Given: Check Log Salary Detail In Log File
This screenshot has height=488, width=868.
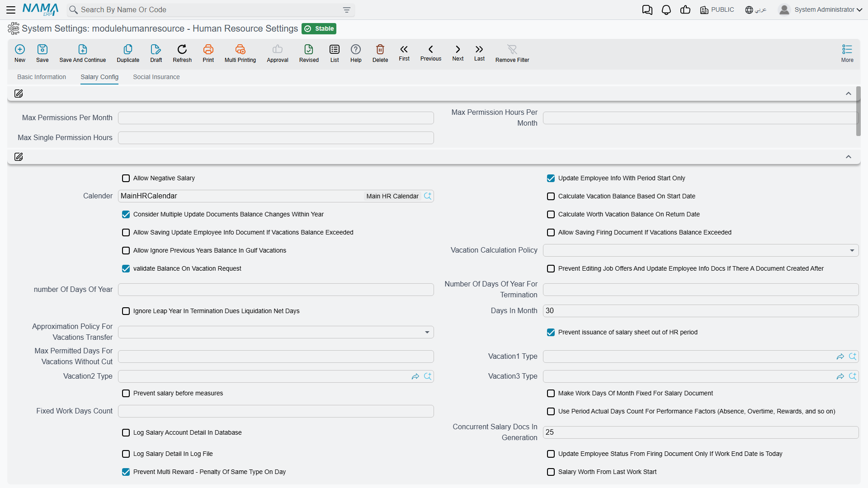Looking at the screenshot, I should pyautogui.click(x=126, y=454).
